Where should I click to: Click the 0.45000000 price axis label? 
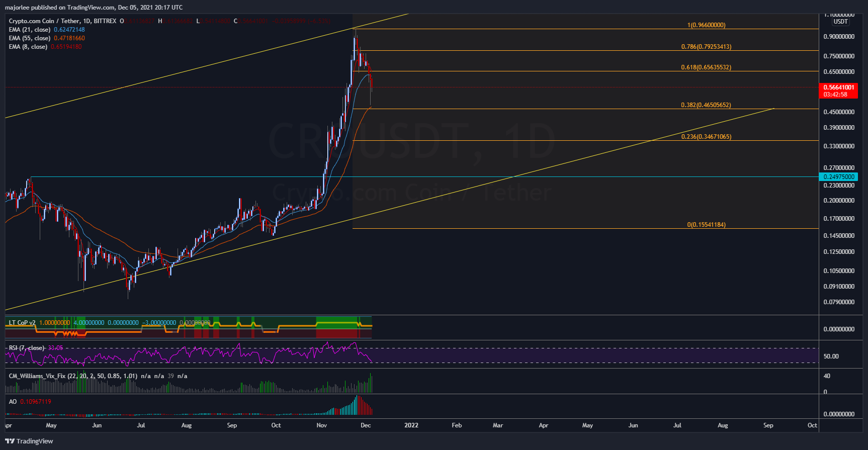839,112
